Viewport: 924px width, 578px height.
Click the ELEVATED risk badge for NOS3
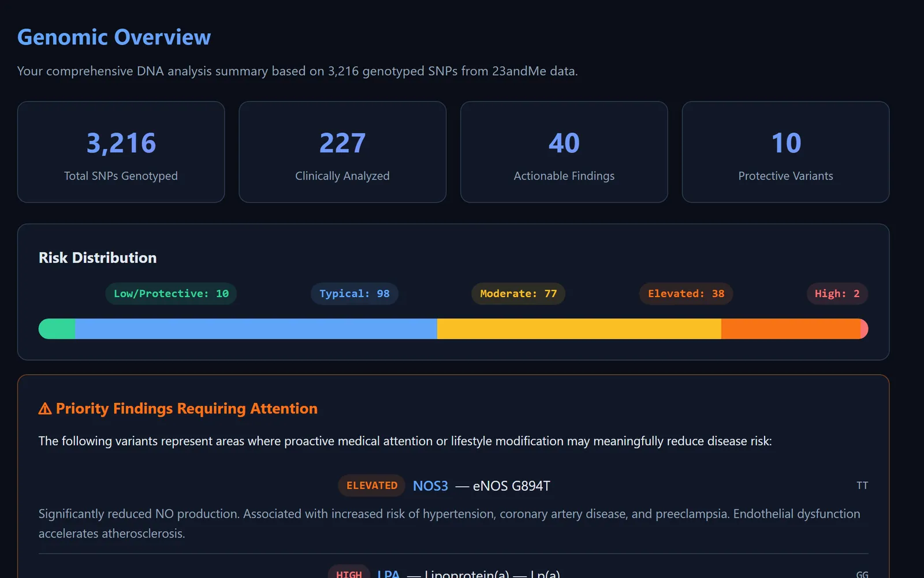click(x=372, y=486)
